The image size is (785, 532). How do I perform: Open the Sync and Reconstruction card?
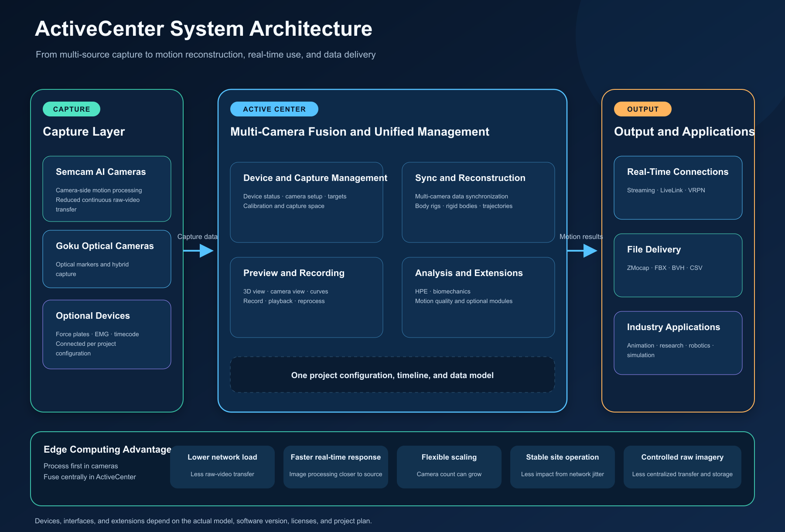[x=478, y=202]
